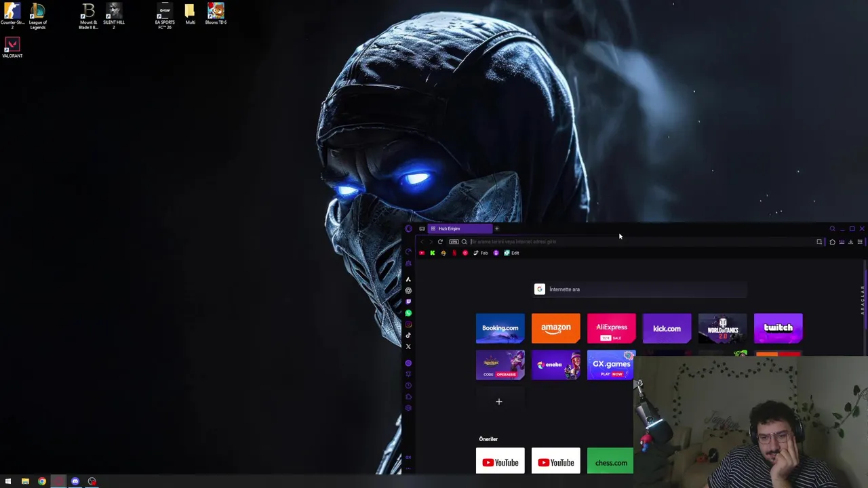Open the YouTube bookmark icon
Screen dimensions: 868x488
point(422,253)
